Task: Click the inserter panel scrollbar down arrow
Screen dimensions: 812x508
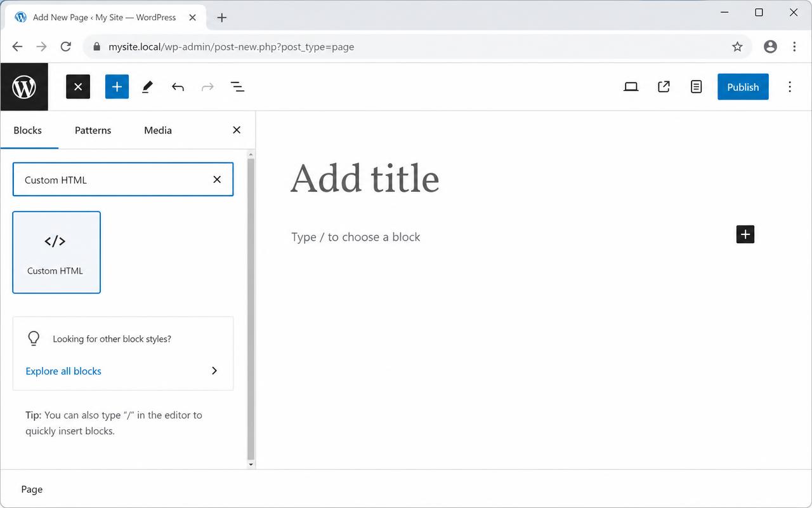Action: click(x=251, y=465)
